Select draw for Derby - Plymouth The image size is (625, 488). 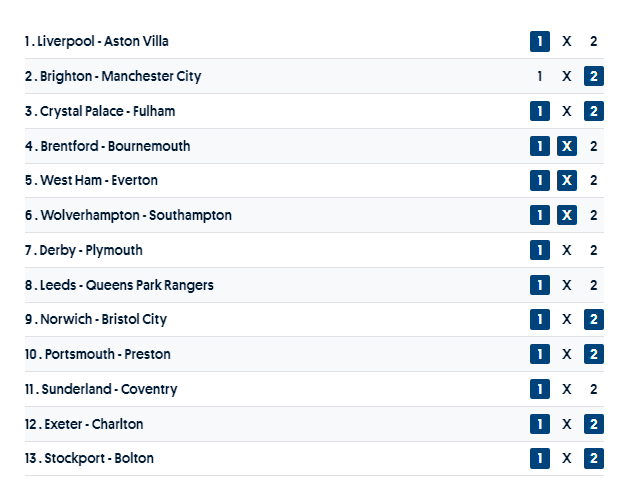(x=566, y=250)
